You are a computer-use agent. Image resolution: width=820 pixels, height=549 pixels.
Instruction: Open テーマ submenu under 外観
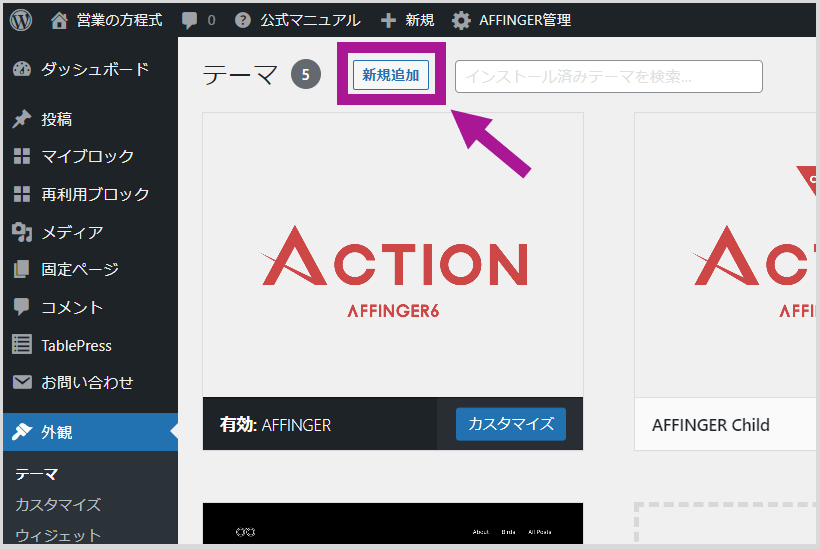(x=37, y=474)
